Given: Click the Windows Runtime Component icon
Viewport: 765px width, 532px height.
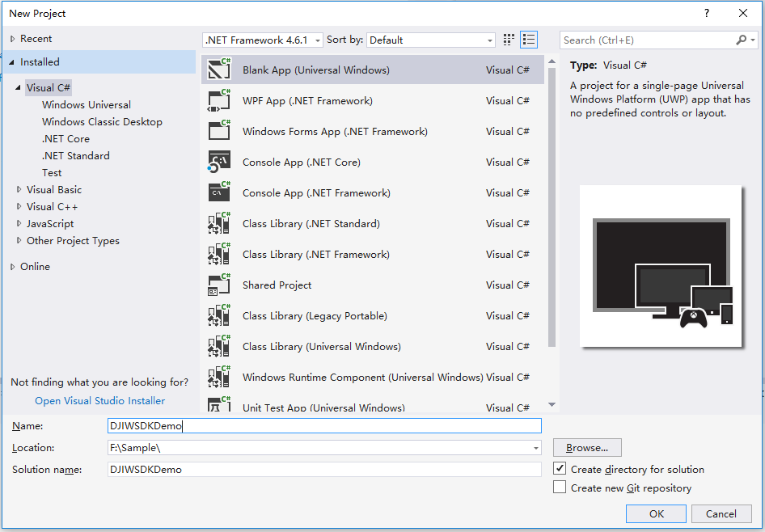Looking at the screenshot, I should 219,377.
